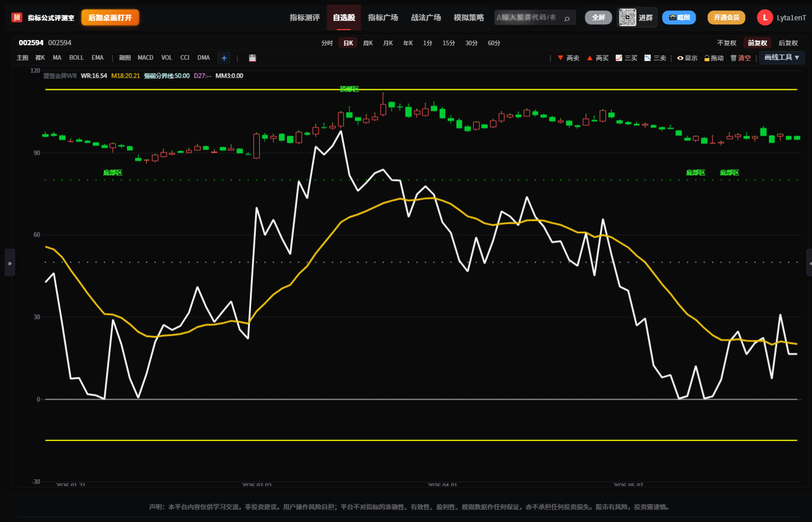Image resolution: width=812 pixels, height=522 pixels.
Task: Expand the right side panel handle
Action: (810, 263)
